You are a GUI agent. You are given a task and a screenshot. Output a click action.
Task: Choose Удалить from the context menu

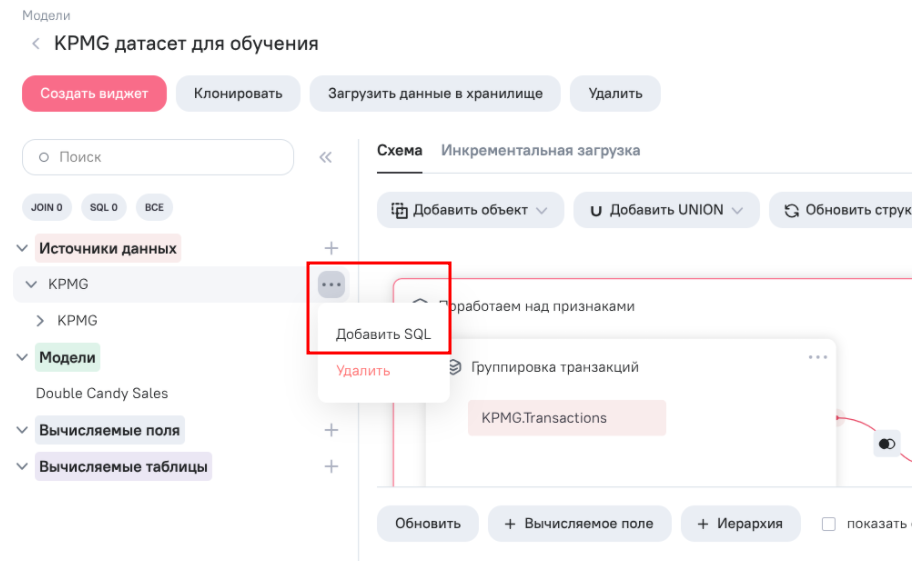click(x=363, y=371)
